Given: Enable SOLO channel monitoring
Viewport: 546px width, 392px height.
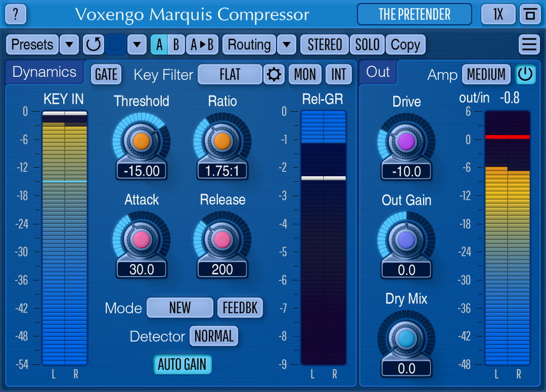Looking at the screenshot, I should tap(367, 45).
